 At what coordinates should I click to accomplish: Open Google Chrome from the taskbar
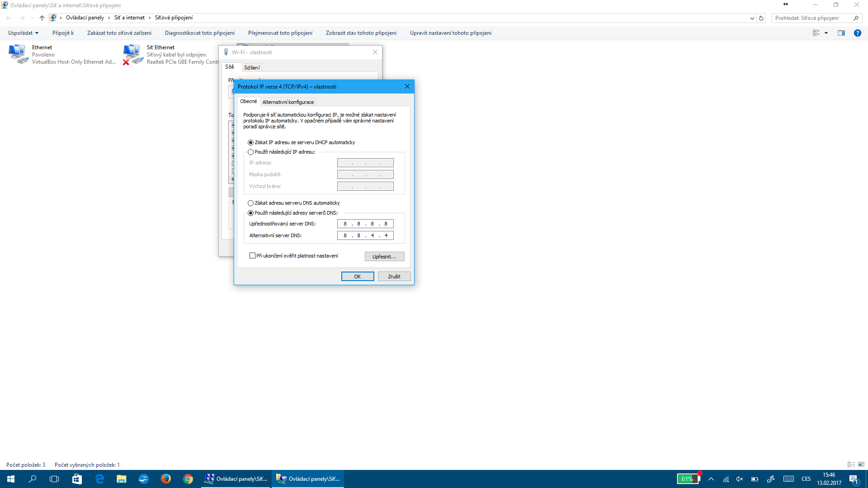(188, 479)
